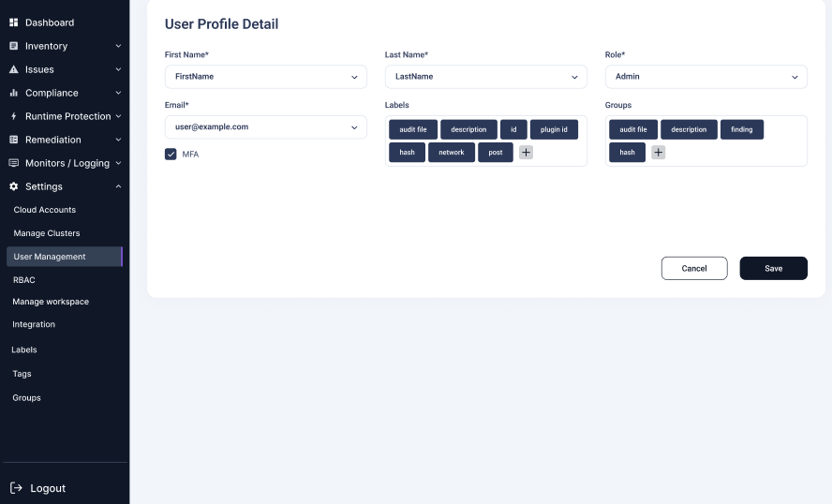The height and width of the screenshot is (504, 832).
Task: Click the Settings gear icon
Action: pos(14,186)
